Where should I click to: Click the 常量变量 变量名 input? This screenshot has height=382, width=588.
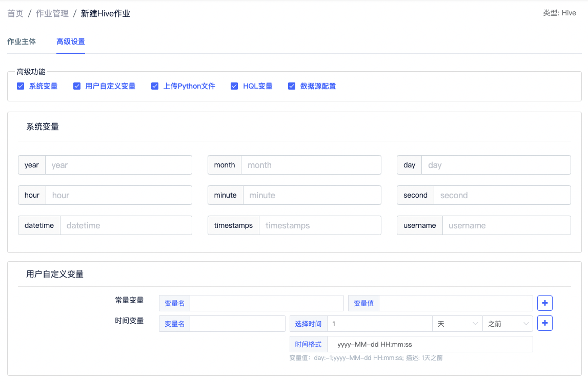[x=267, y=303]
